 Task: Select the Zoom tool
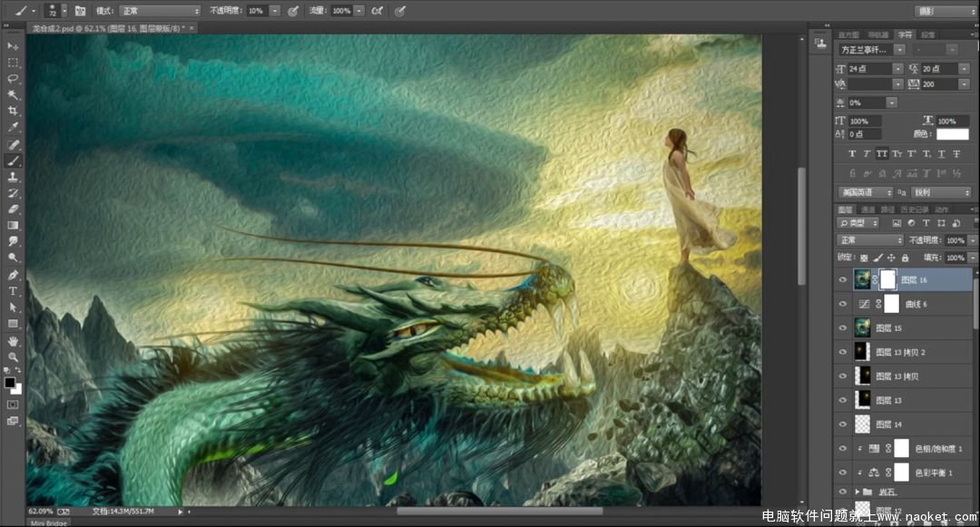pos(13,357)
